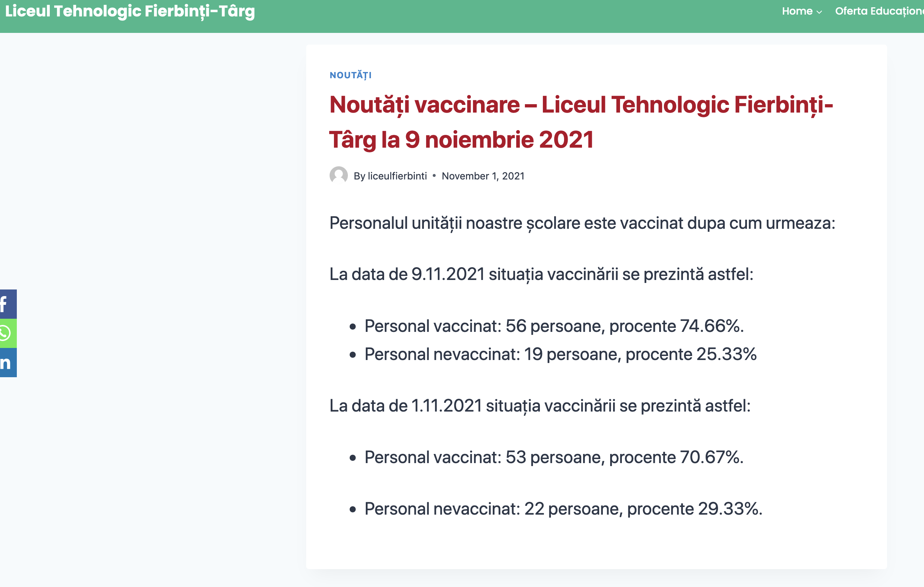Click the November 1, 2021 post date

pos(483,176)
